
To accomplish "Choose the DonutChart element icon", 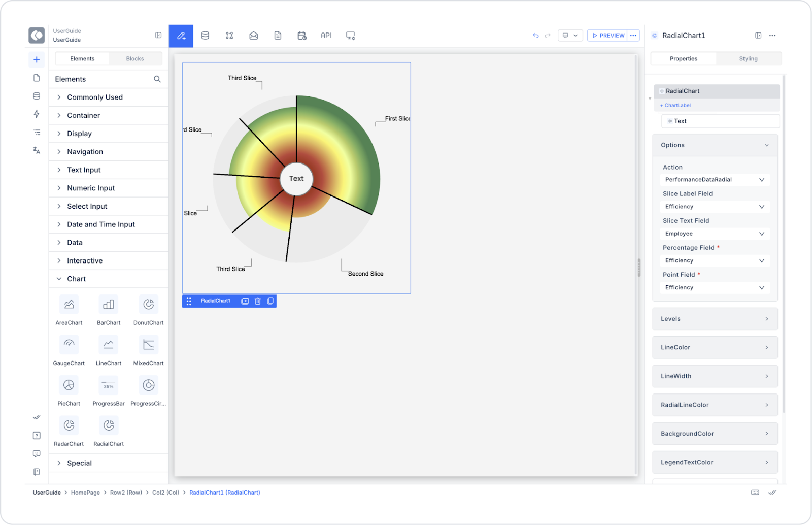I will (149, 305).
